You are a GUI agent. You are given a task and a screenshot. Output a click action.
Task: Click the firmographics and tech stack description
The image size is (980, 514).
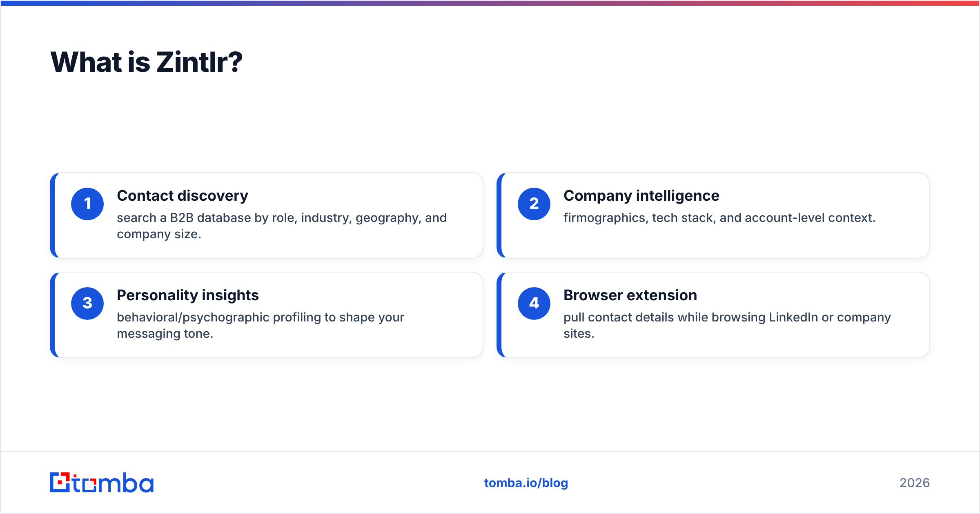tap(719, 218)
